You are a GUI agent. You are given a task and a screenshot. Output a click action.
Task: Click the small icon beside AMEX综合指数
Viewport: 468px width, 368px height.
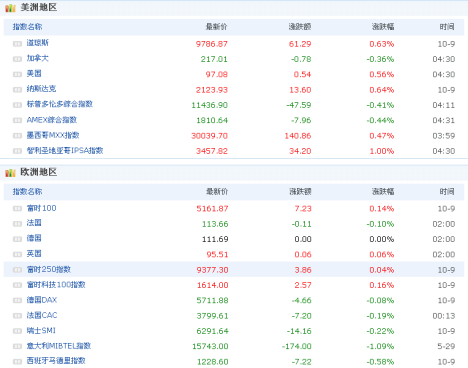coord(17,120)
